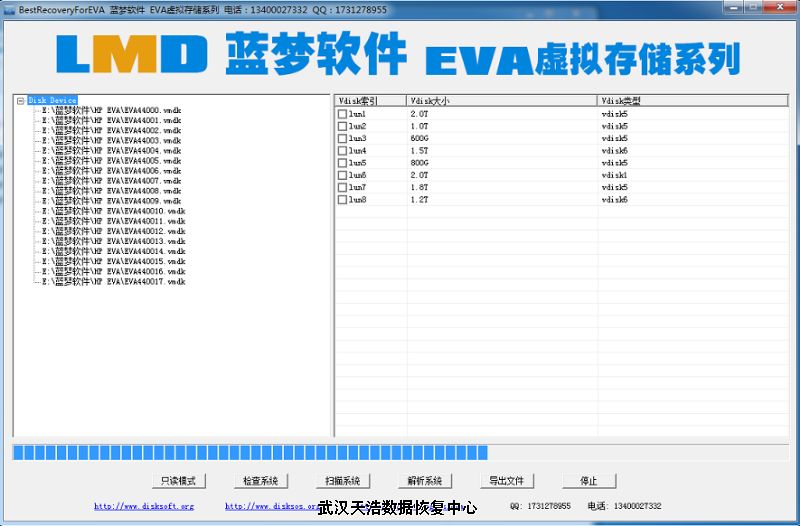
Task: Stop the operation with 停止 button
Action: [589, 481]
